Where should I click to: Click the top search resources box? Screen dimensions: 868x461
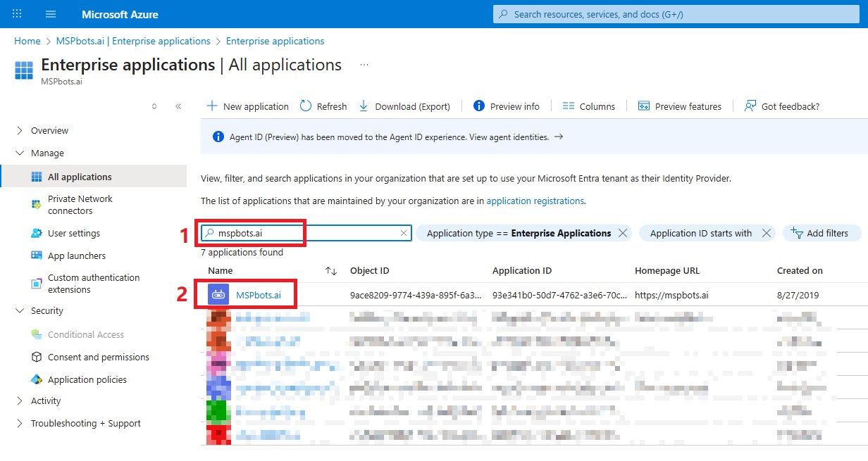(676, 14)
